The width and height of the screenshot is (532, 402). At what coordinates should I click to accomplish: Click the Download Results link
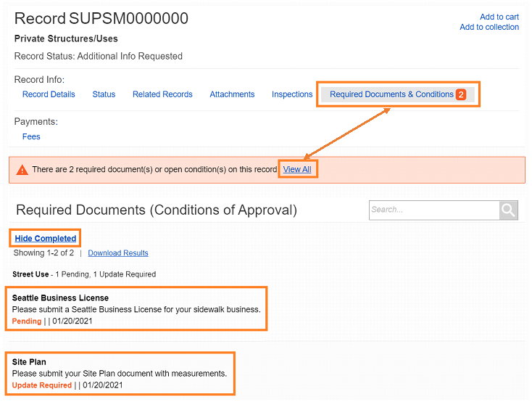[118, 253]
